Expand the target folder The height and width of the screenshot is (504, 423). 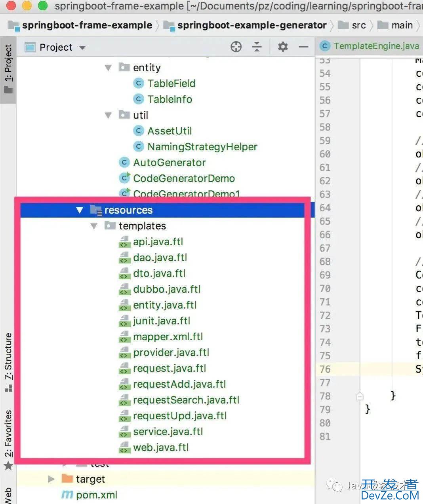(51, 479)
